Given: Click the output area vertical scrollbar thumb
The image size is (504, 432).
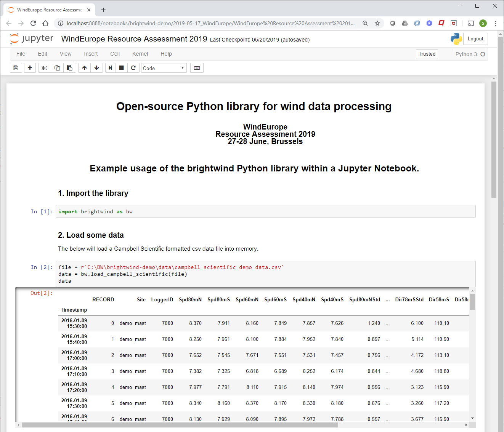Looking at the screenshot, I should click(472, 302).
